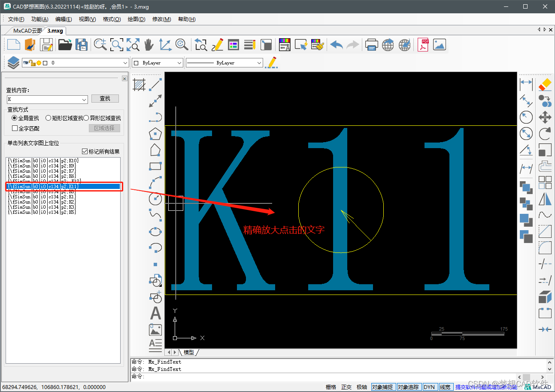Viewport: 555px width, 392px height.
Task: Toggle DYN mode in status bar
Action: (429, 387)
